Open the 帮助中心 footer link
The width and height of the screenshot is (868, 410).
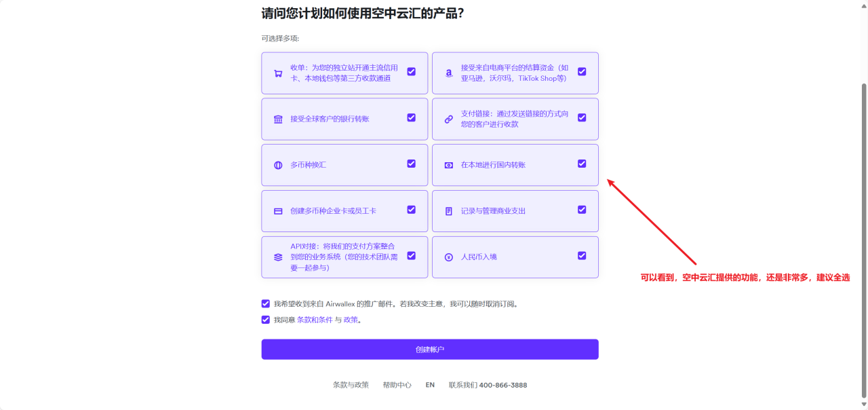pos(397,385)
